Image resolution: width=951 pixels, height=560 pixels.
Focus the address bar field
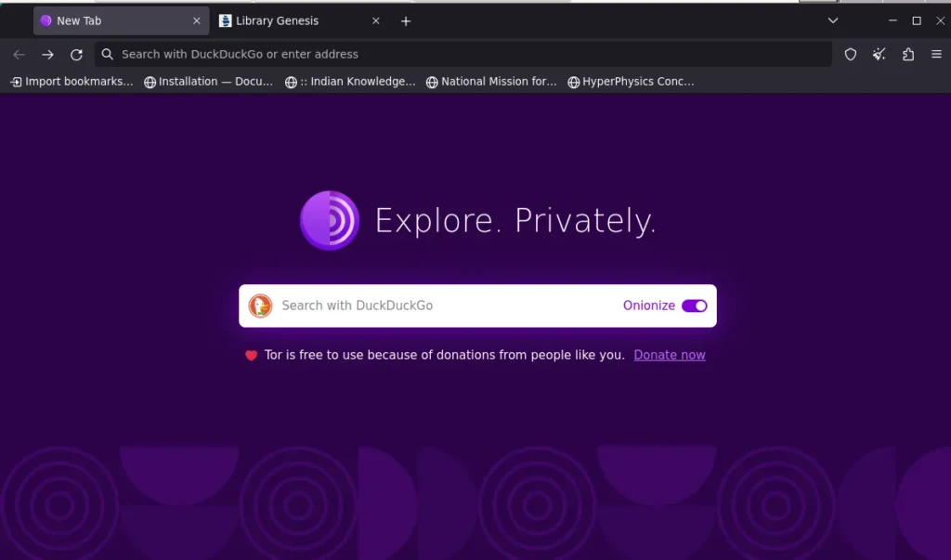(462, 55)
